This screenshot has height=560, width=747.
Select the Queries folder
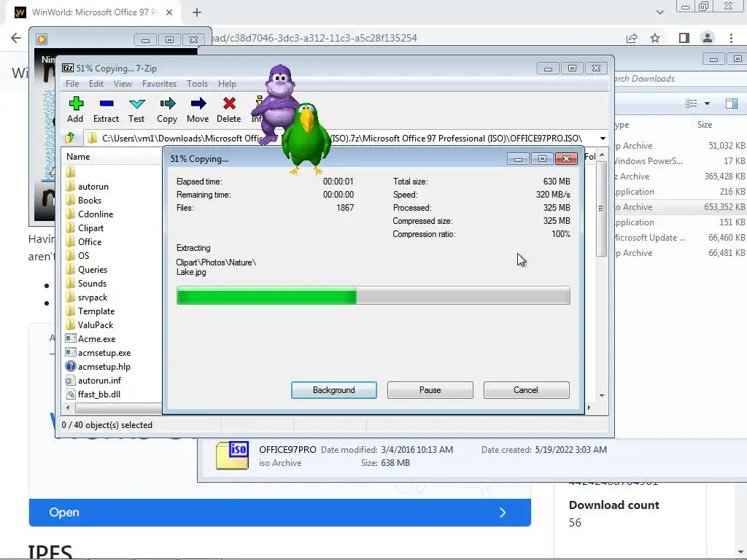(93, 270)
